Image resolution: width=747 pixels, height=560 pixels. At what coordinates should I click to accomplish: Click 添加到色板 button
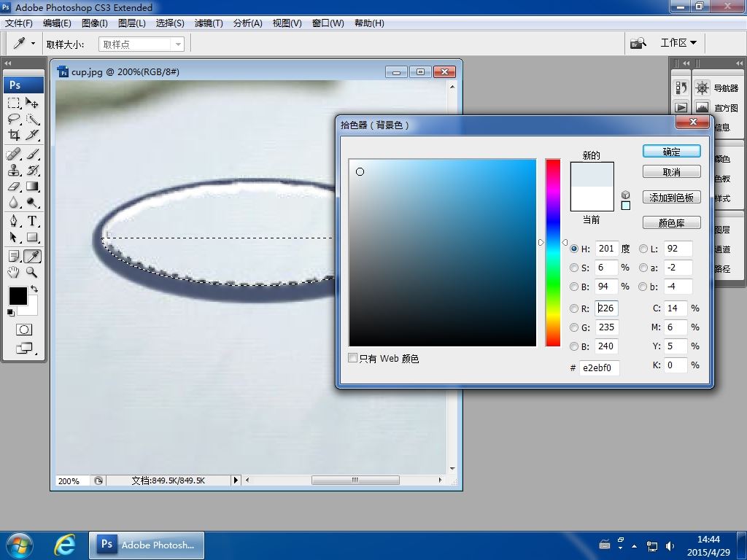[672, 197]
